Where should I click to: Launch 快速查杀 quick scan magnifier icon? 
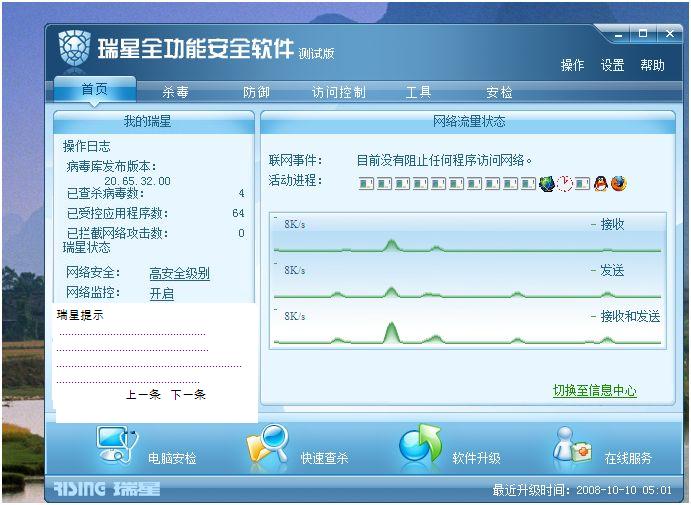pyautogui.click(x=268, y=444)
